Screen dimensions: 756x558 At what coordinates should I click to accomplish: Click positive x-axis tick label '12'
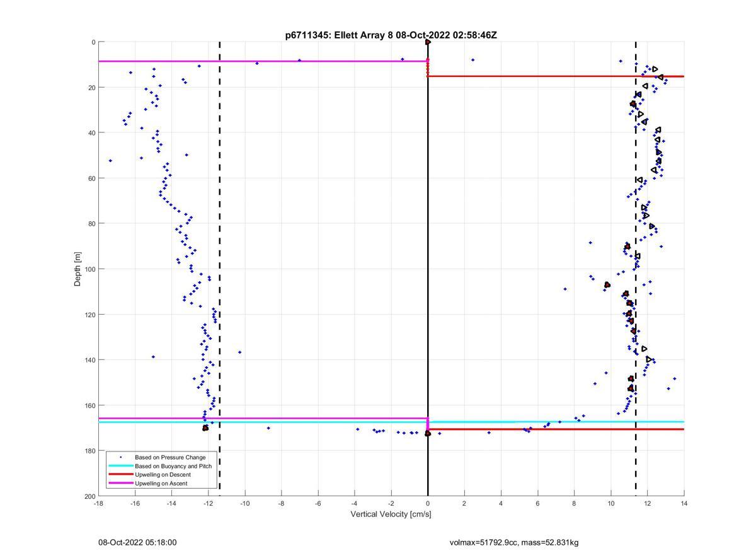(647, 504)
